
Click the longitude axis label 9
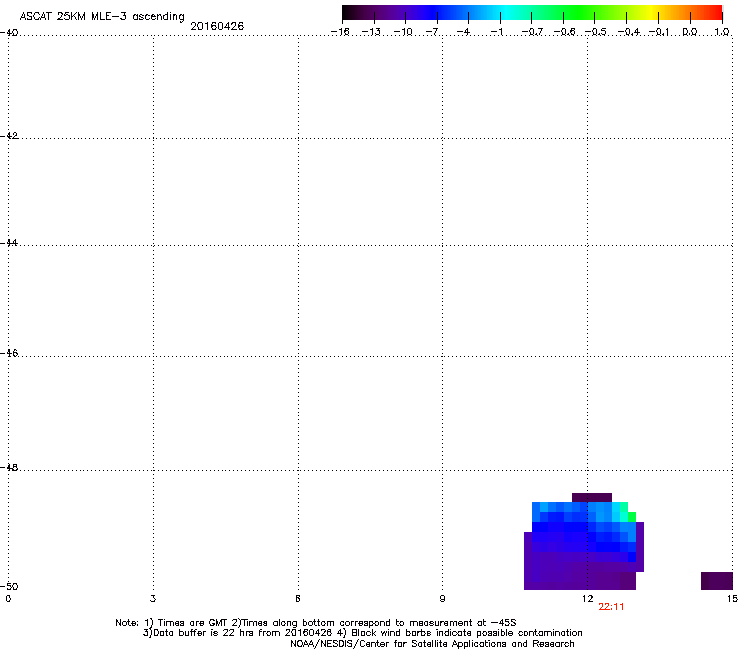442,599
